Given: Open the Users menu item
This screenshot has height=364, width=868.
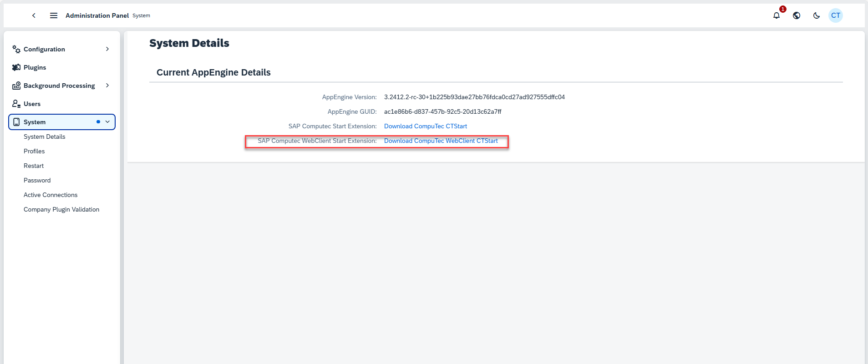Looking at the screenshot, I should [62, 104].
